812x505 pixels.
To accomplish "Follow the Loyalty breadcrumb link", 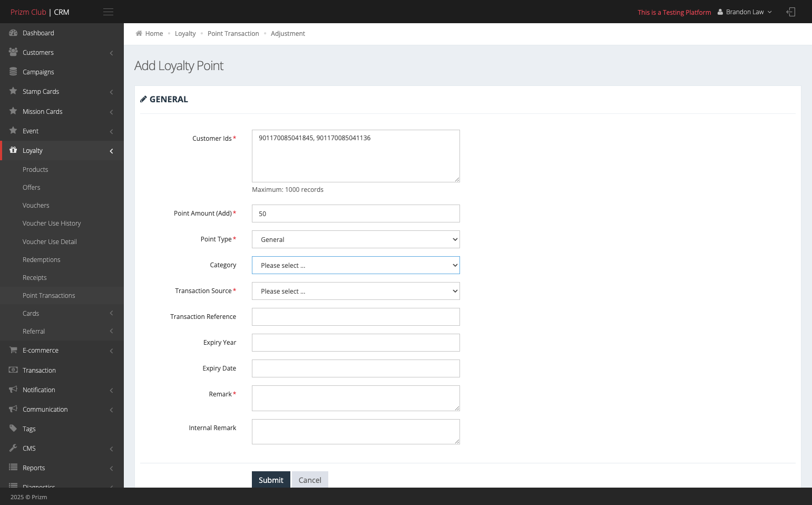I will [185, 34].
